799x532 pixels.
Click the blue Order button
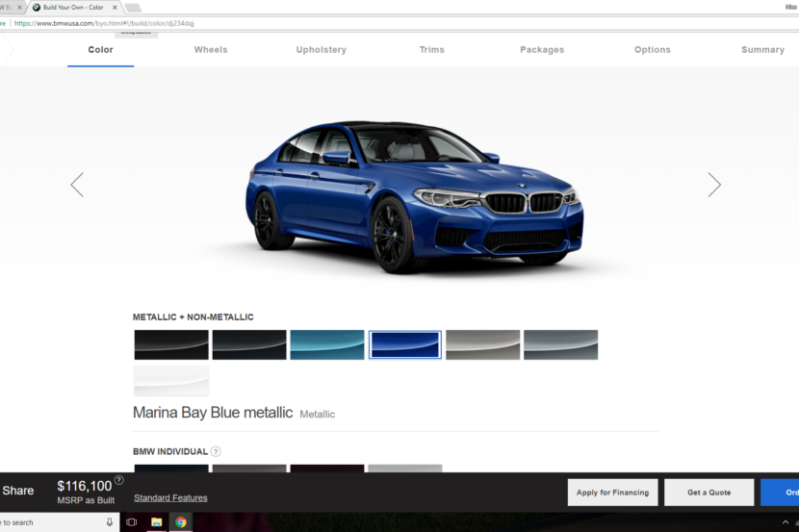point(780,493)
